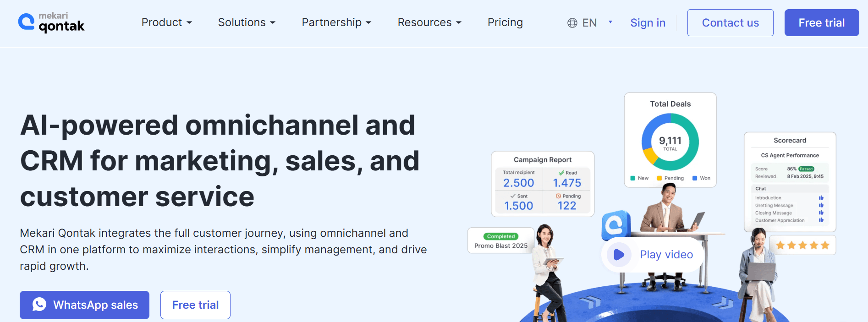Viewport: 868px width, 322px height.
Task: Click the Total recipient value 2.500
Action: pyautogui.click(x=519, y=183)
